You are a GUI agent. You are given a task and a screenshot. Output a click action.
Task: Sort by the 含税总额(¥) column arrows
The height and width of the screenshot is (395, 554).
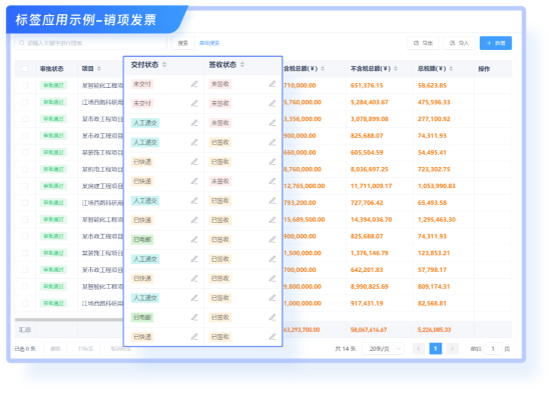click(x=323, y=69)
